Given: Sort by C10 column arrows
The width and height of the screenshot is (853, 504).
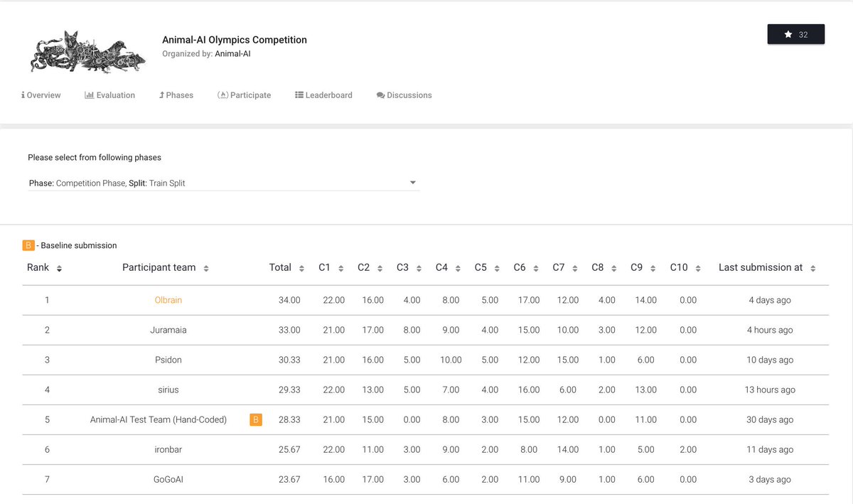Looking at the screenshot, I should click(x=698, y=269).
